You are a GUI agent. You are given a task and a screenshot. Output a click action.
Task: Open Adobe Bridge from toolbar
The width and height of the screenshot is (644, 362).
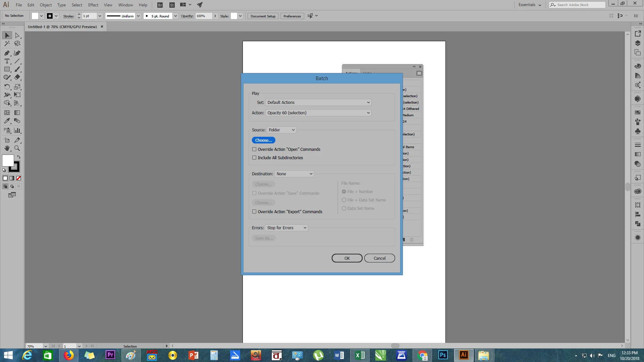(x=160, y=5)
